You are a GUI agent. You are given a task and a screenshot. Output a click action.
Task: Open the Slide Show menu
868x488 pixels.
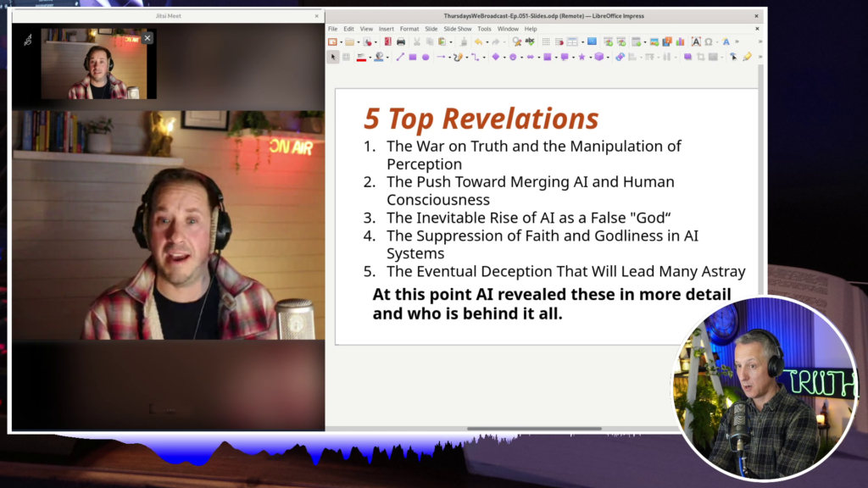pos(458,29)
